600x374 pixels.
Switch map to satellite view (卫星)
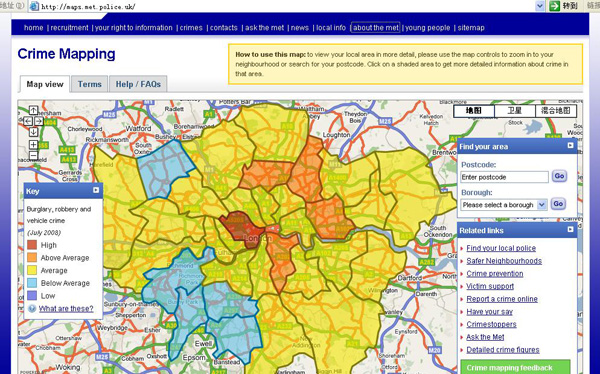(515, 111)
